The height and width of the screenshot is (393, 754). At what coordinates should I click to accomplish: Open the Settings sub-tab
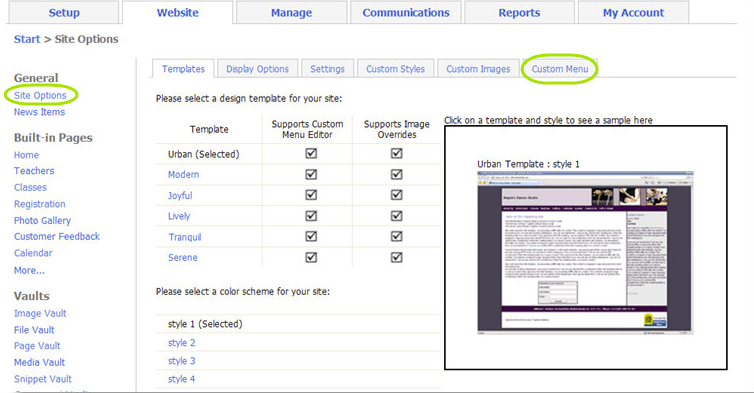327,69
